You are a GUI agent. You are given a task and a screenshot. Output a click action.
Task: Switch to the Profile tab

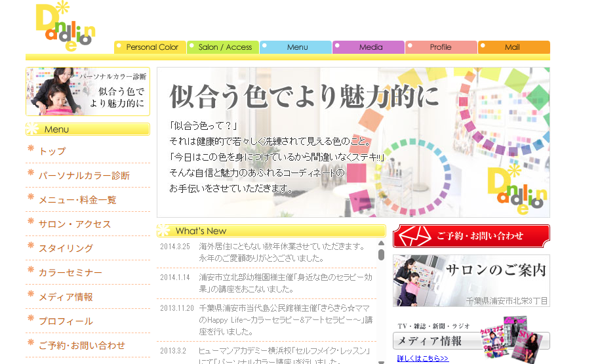tap(441, 47)
